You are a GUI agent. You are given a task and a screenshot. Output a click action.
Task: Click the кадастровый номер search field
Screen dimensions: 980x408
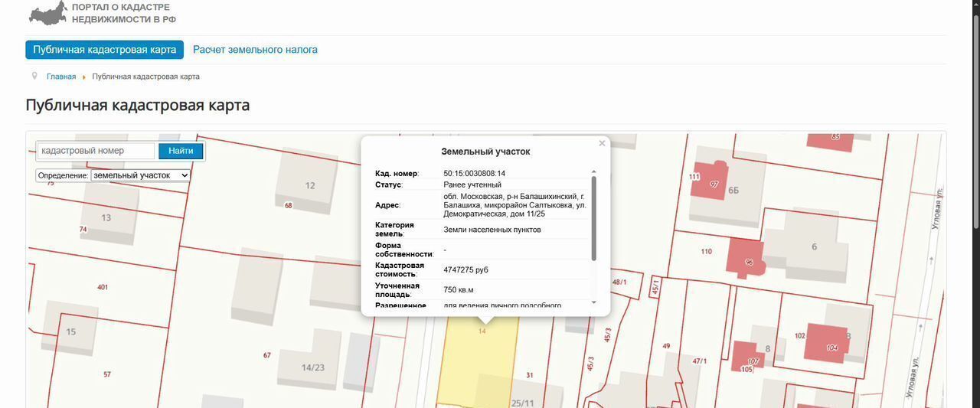pos(96,151)
